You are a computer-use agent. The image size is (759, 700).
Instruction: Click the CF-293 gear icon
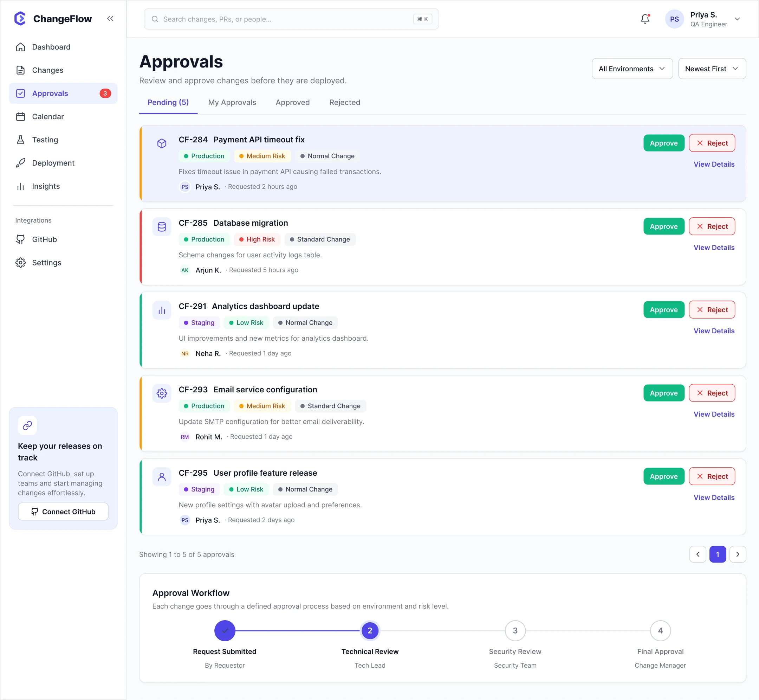point(162,393)
